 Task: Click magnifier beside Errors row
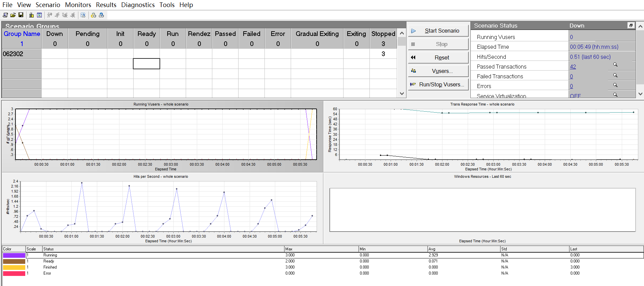(x=615, y=85)
